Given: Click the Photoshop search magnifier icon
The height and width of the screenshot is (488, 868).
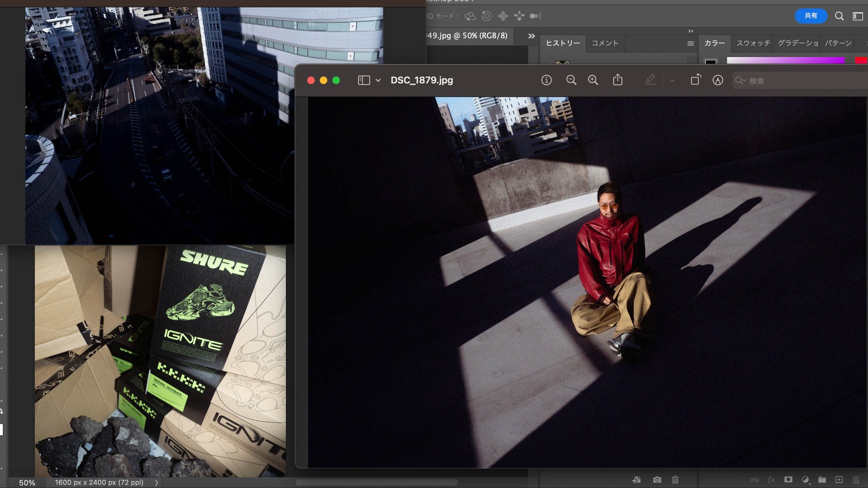Looking at the screenshot, I should pos(839,16).
